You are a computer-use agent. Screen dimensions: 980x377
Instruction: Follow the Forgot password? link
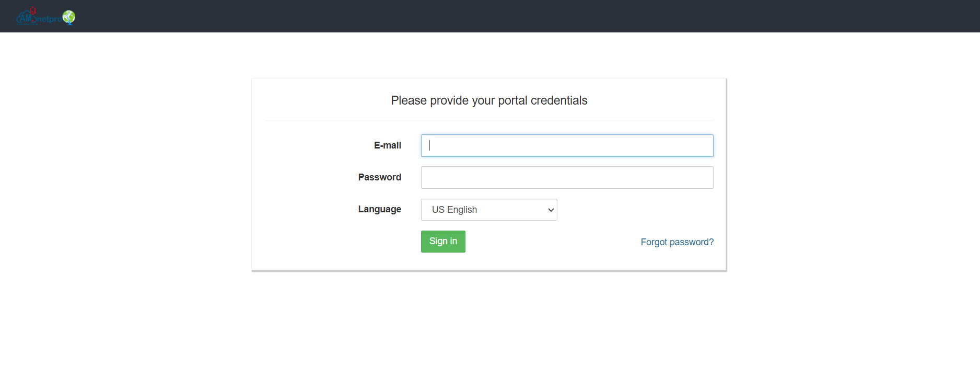pyautogui.click(x=676, y=242)
